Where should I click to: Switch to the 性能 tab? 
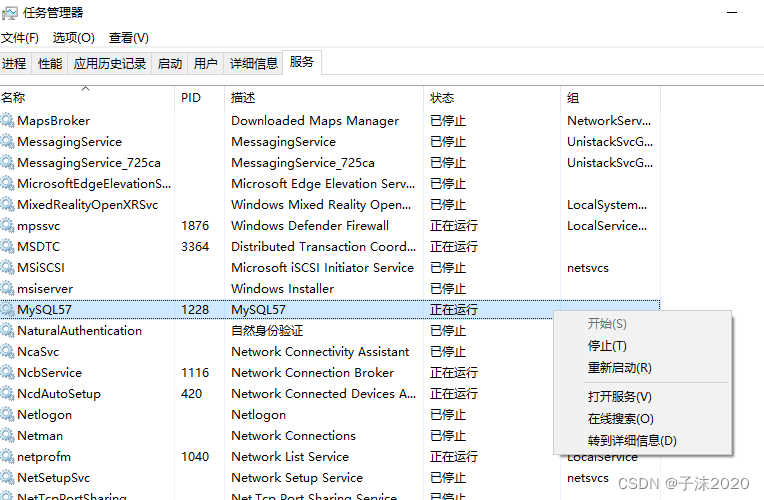(50, 63)
